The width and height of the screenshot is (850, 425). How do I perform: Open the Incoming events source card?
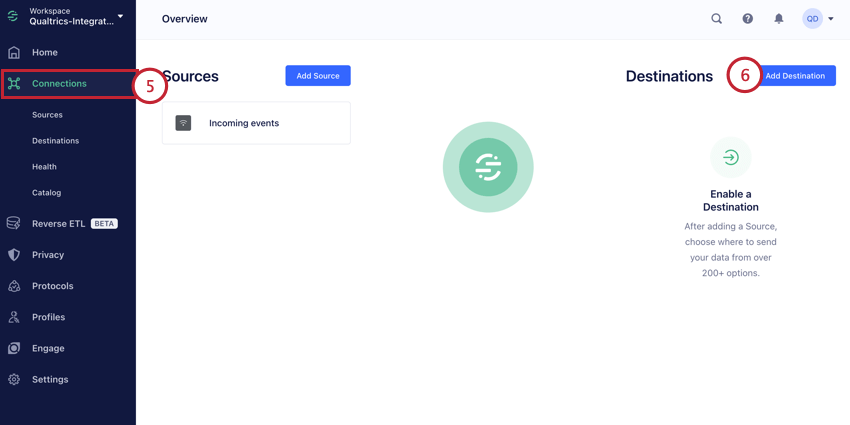(x=256, y=123)
